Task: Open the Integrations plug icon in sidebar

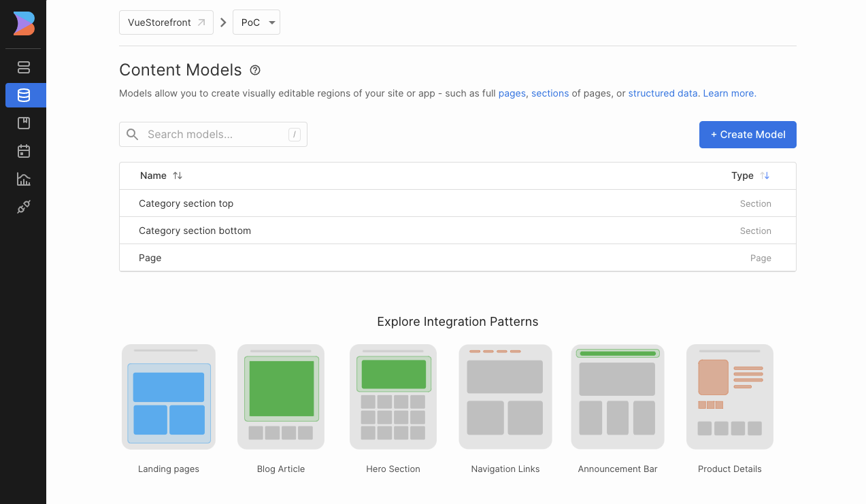Action: (x=24, y=207)
